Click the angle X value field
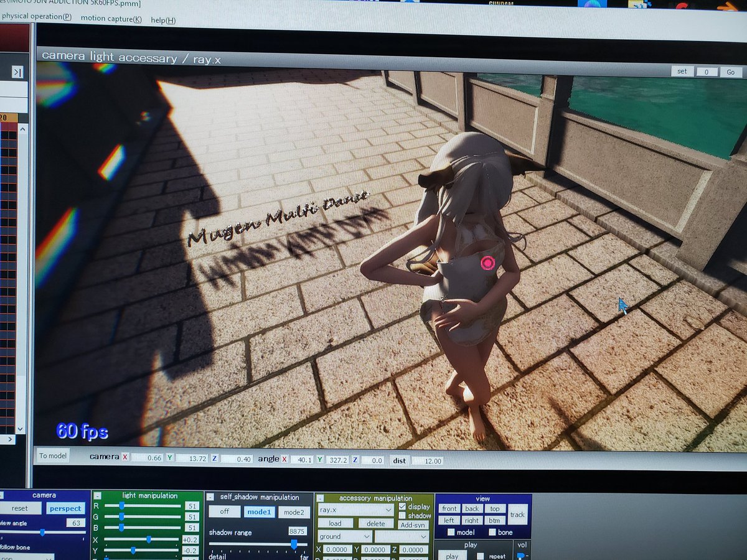This screenshot has width=747, height=560. click(302, 460)
